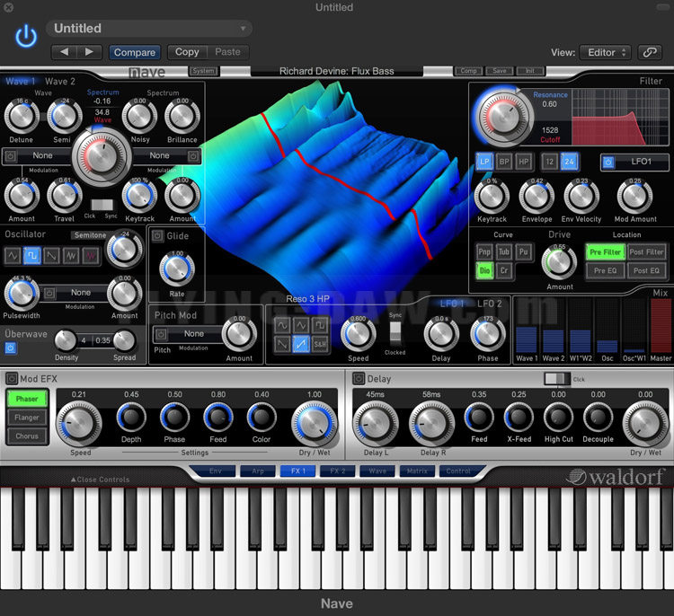674x616 pixels.
Task: Choose LFO falling saw shape
Action: (282, 344)
